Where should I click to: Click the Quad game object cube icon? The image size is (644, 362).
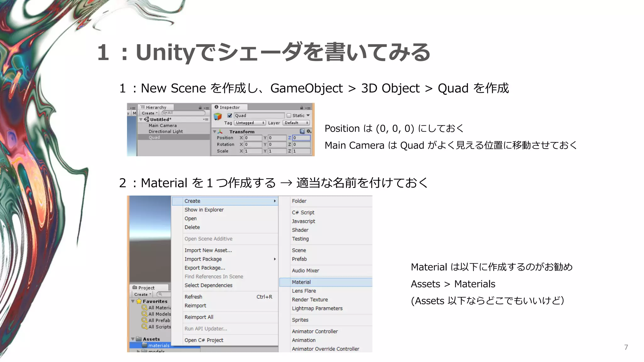pyautogui.click(x=218, y=117)
